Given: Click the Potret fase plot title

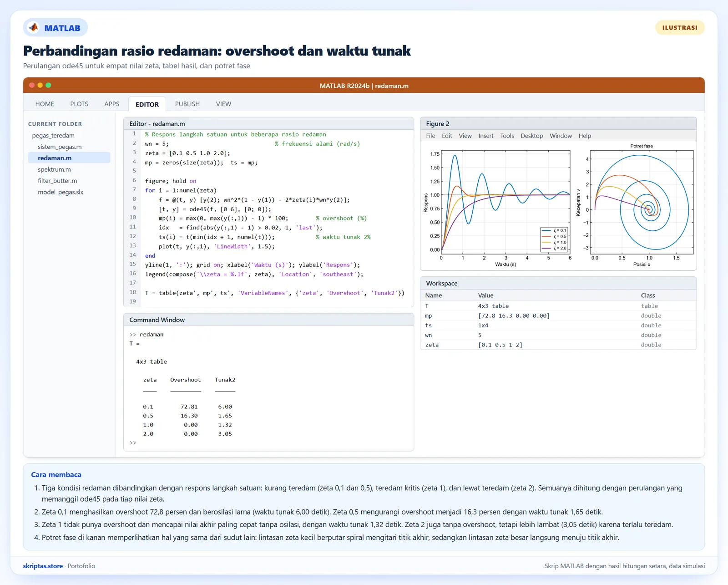Looking at the screenshot, I should [x=642, y=146].
